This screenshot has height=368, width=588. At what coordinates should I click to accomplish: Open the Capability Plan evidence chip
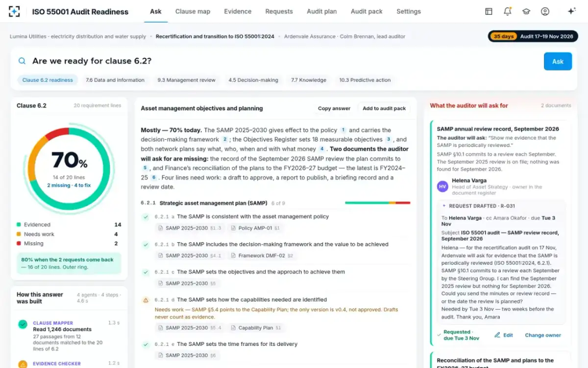pos(257,328)
